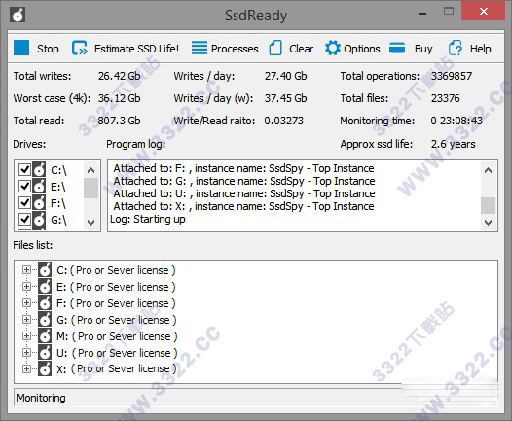Expand the X: node in Files list

click(26, 369)
